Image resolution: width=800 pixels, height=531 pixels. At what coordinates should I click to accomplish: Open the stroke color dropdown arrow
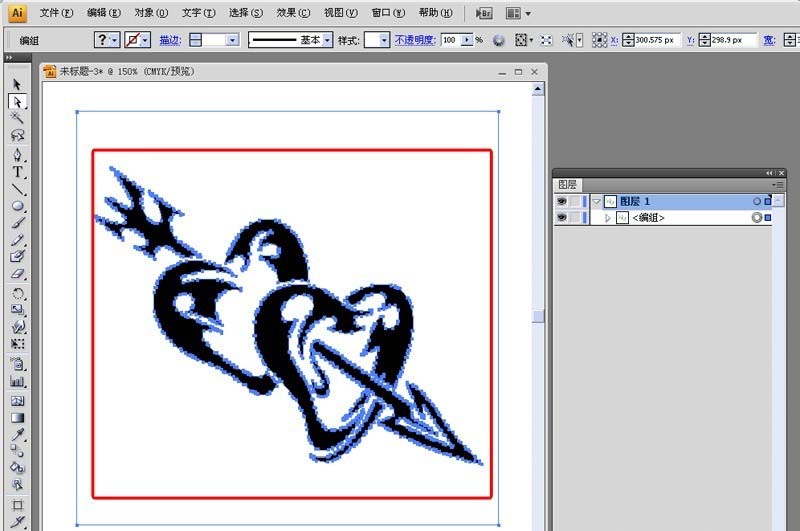145,40
